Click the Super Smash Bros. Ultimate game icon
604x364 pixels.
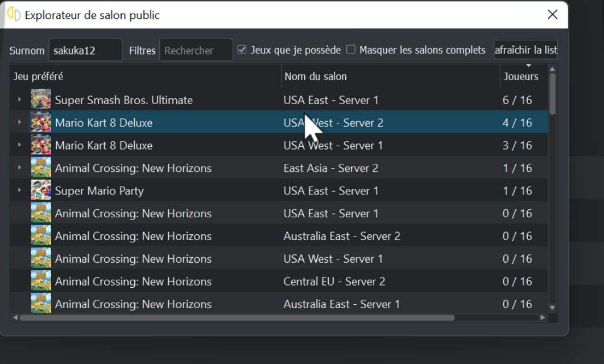[x=41, y=100]
